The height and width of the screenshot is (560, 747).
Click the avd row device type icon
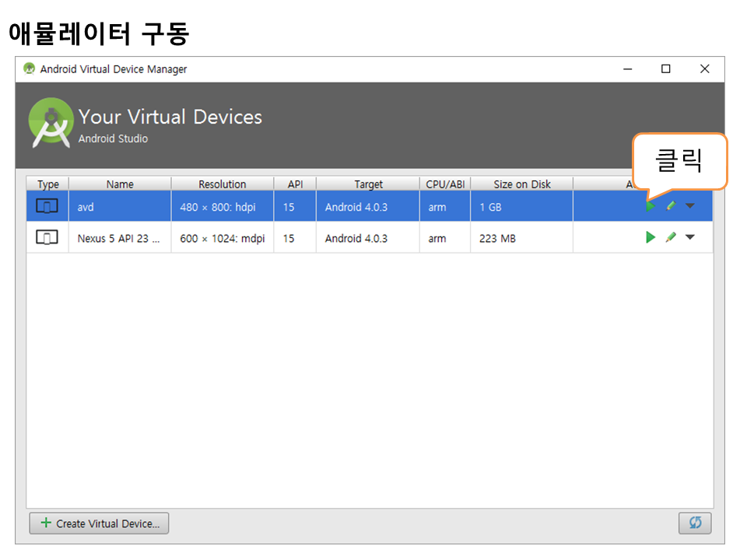pos(47,207)
